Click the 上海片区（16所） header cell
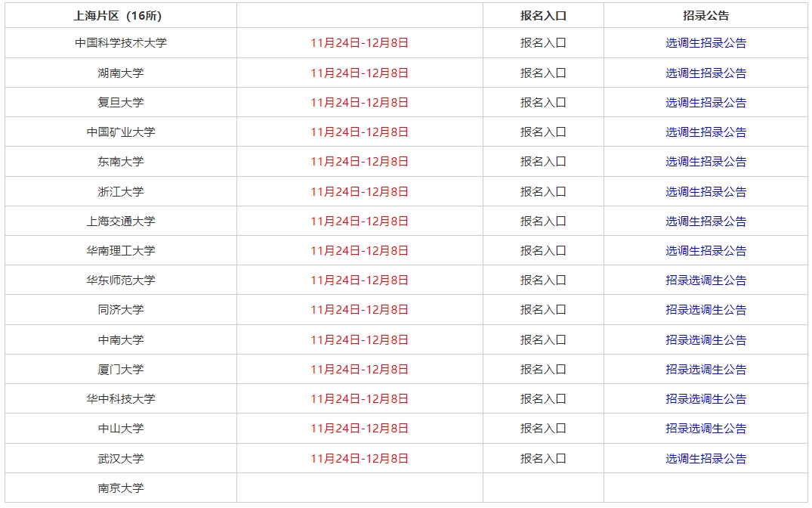This screenshot has height=508, width=812. coord(121,16)
